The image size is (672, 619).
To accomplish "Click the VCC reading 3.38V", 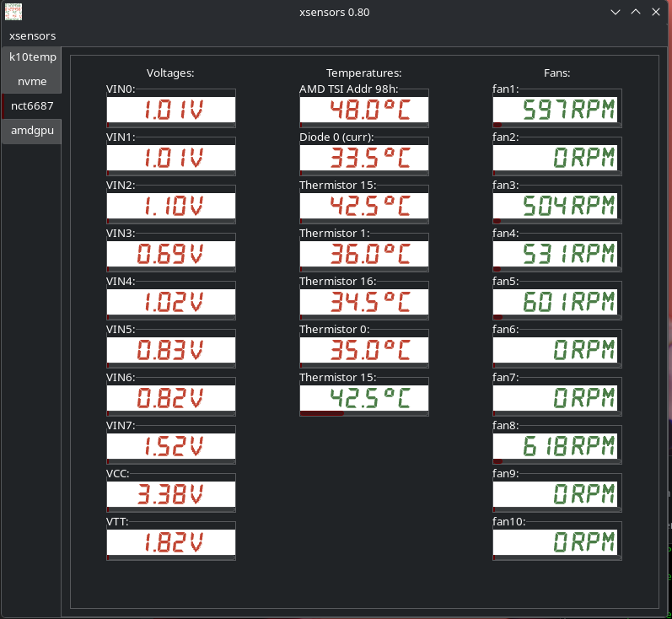I will 171,494.
